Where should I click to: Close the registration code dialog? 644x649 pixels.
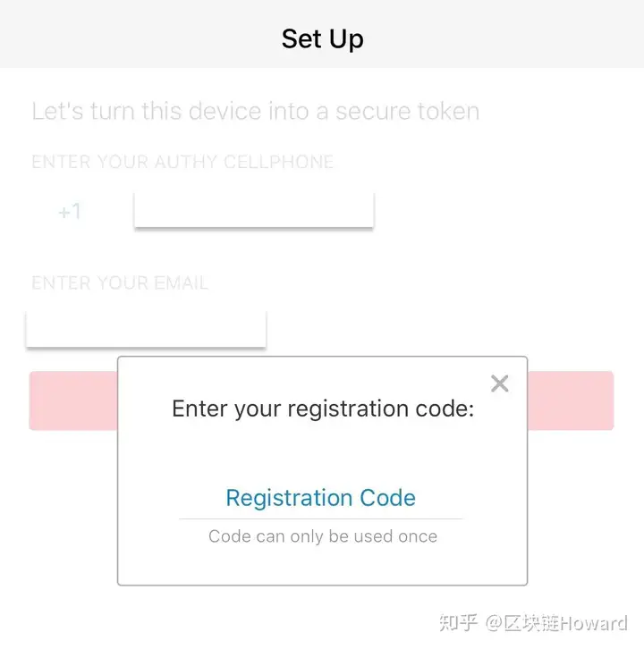[500, 383]
